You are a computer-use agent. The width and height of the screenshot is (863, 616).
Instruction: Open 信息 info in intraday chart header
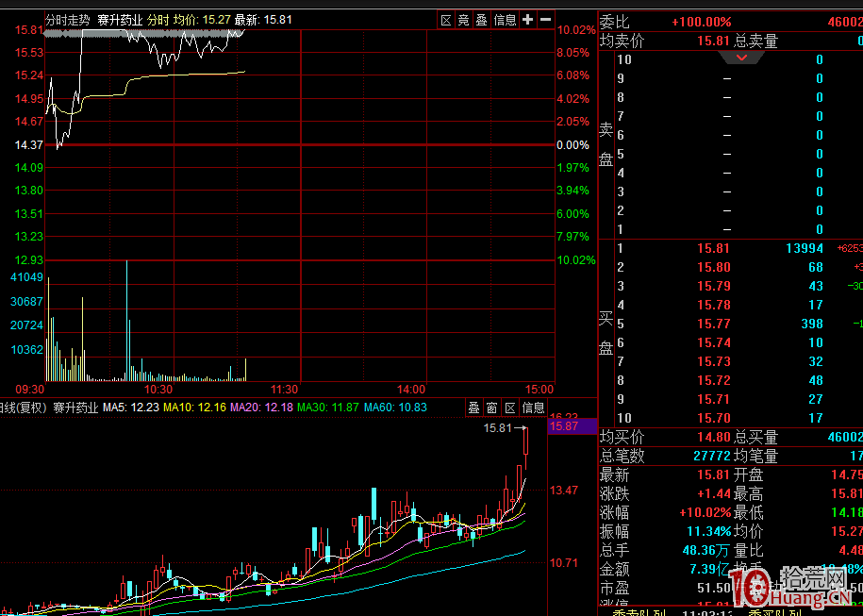[x=505, y=20]
